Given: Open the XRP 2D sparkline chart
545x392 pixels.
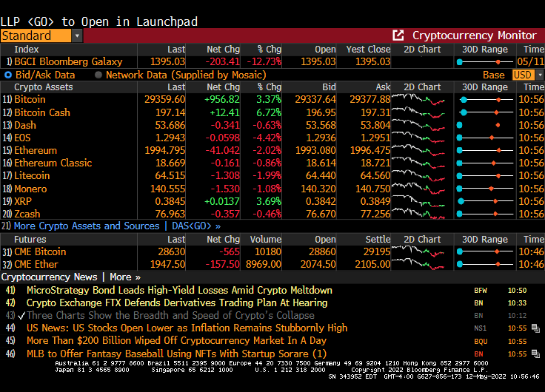Looking at the screenshot, I should click(418, 201).
